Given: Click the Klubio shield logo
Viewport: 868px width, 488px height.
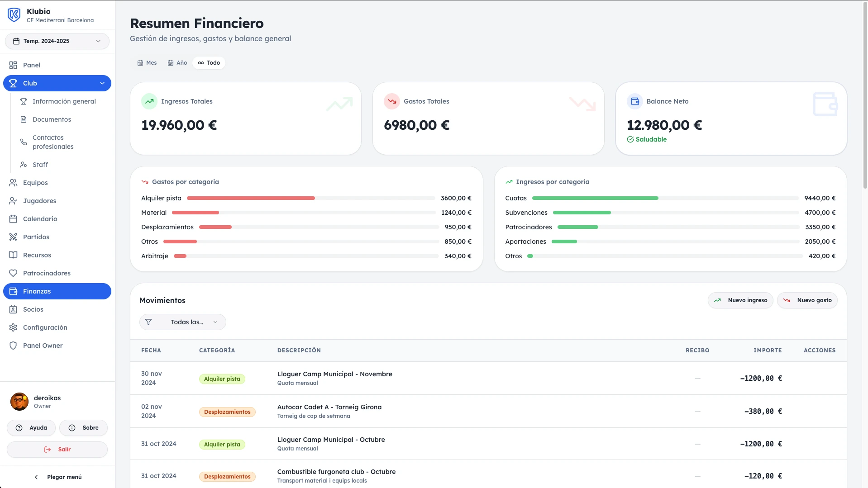Looking at the screenshot, I should coord(14,14).
